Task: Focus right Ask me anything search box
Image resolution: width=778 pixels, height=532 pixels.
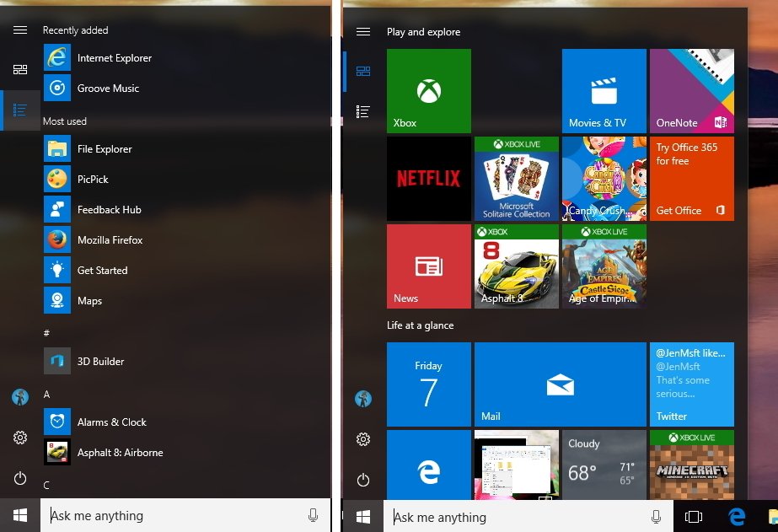Action: (529, 517)
